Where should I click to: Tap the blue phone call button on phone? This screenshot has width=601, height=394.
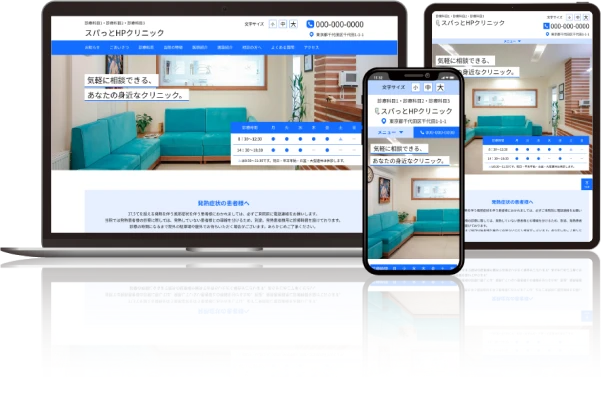437,133
